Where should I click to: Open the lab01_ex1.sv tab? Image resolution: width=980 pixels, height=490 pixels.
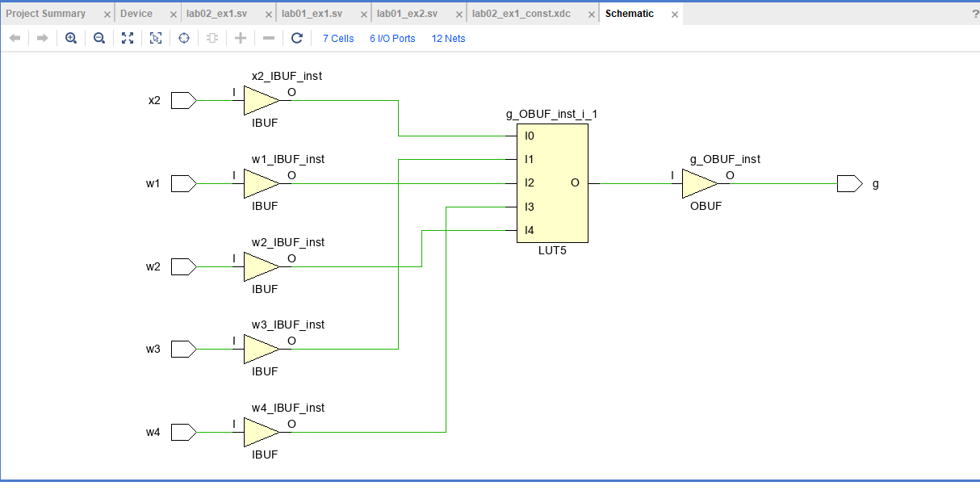315,13
